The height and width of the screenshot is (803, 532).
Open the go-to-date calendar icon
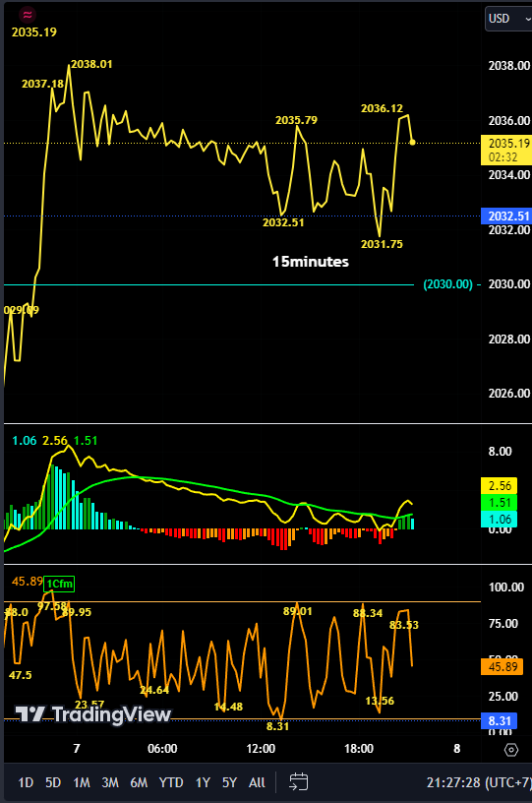pyautogui.click(x=298, y=782)
